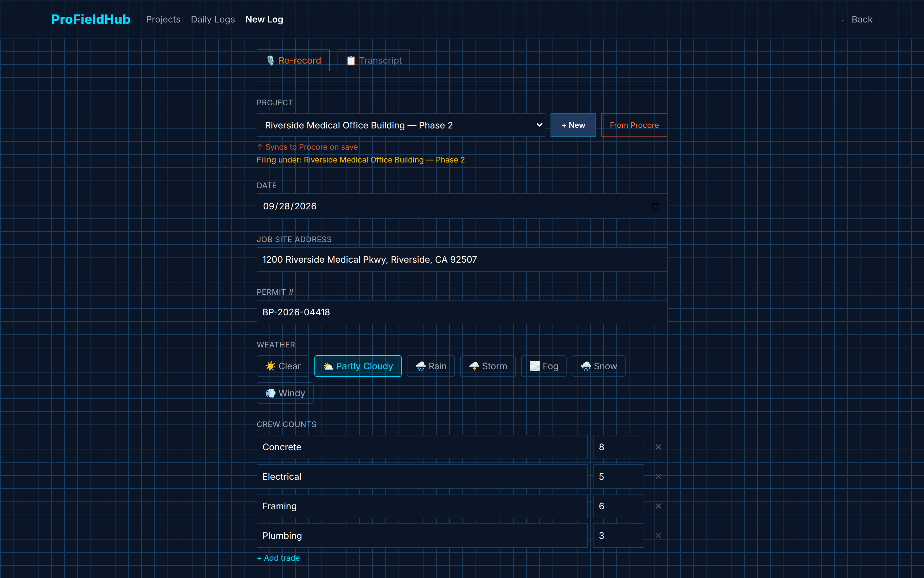Viewport: 924px width, 578px height.
Task: Remove the Plumbing crew row
Action: (x=658, y=536)
